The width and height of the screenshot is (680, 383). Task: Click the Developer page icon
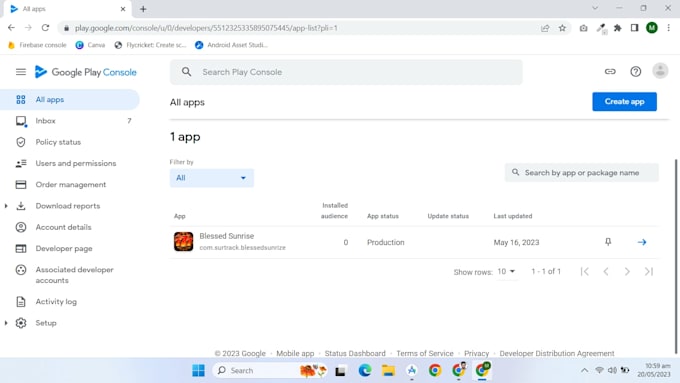[x=21, y=248]
